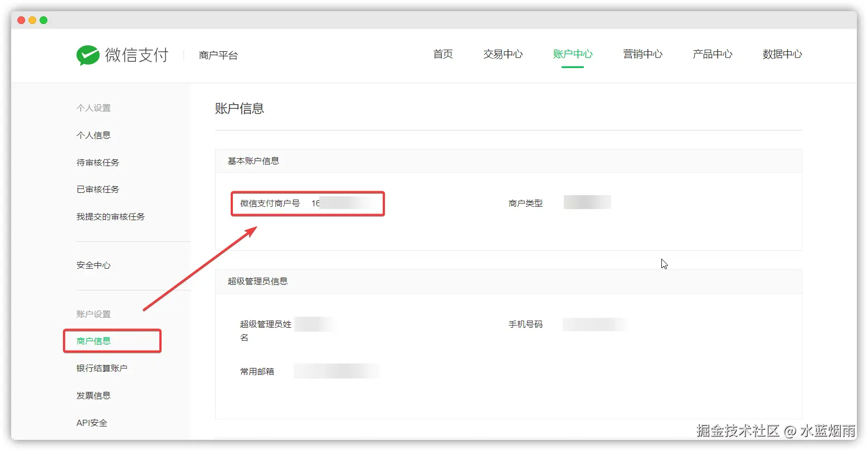The width and height of the screenshot is (868, 451).
Task: Click the blurred 常用邮箱 value
Action: tap(337, 371)
